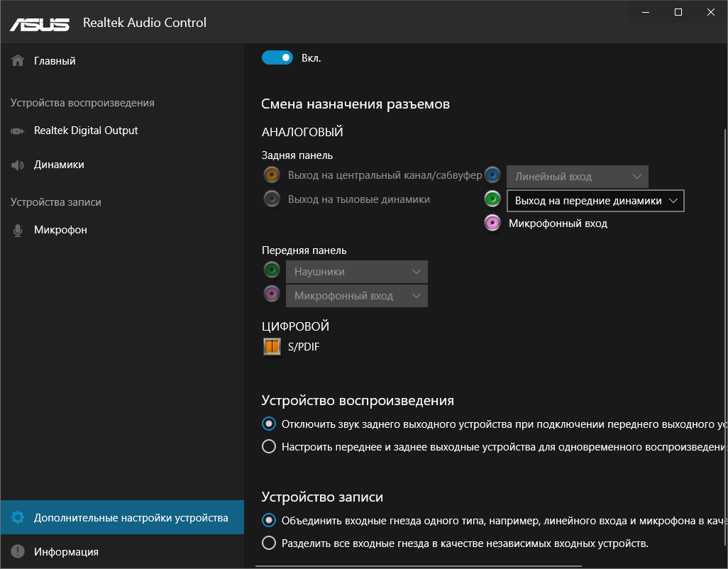The image size is (728, 569).
Task: Open the 'Выход на передние динамики' dropdown
Action: 596,201
